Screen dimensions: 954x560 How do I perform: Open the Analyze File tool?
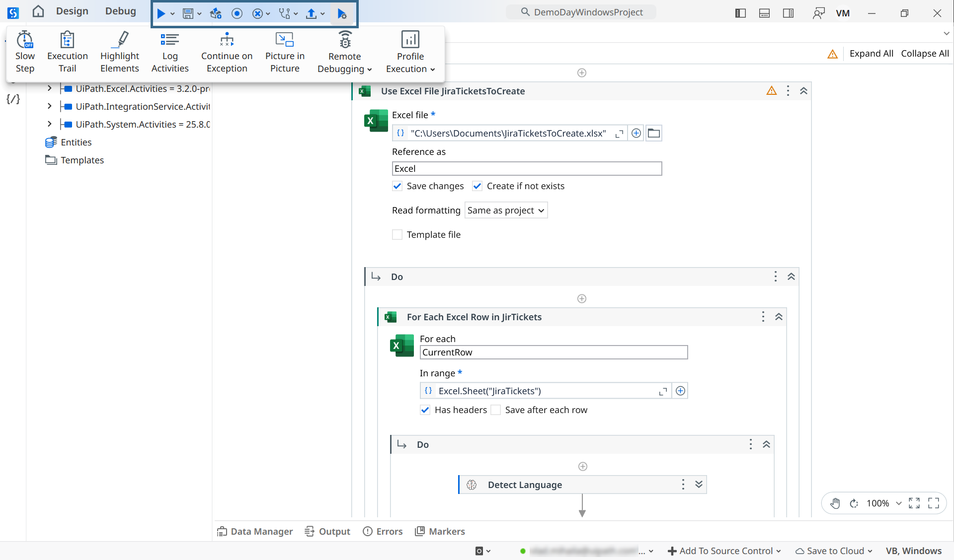(x=285, y=13)
